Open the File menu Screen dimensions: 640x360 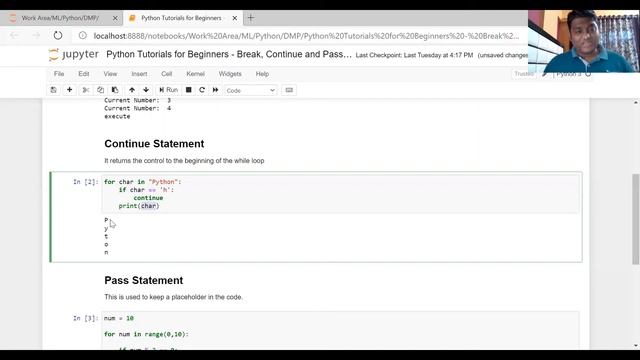click(59, 74)
